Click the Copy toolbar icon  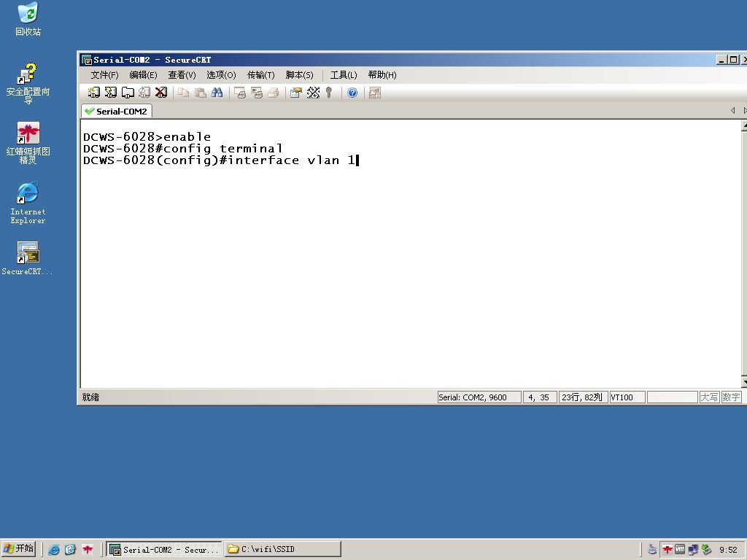coord(183,93)
